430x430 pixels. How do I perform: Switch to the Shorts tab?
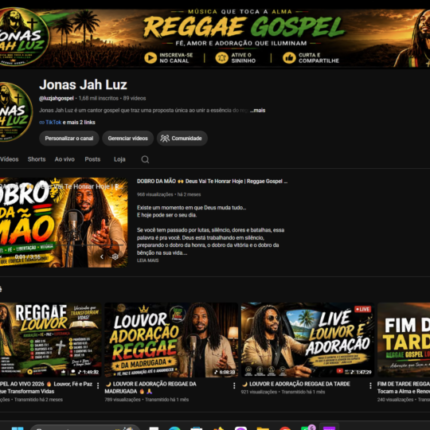[37, 159]
